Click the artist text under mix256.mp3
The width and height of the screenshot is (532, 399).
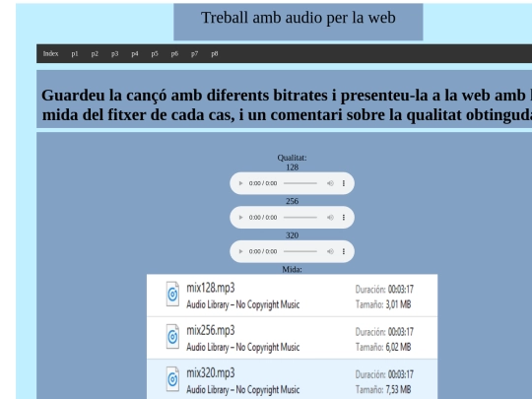tap(243, 347)
